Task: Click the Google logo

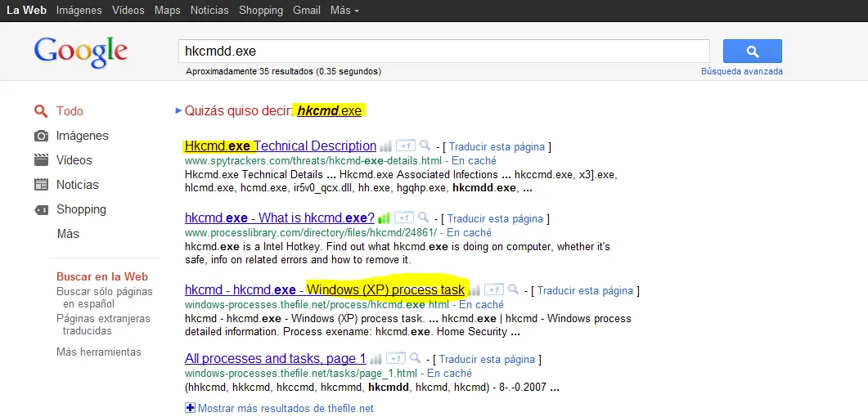Action: pyautogui.click(x=81, y=52)
